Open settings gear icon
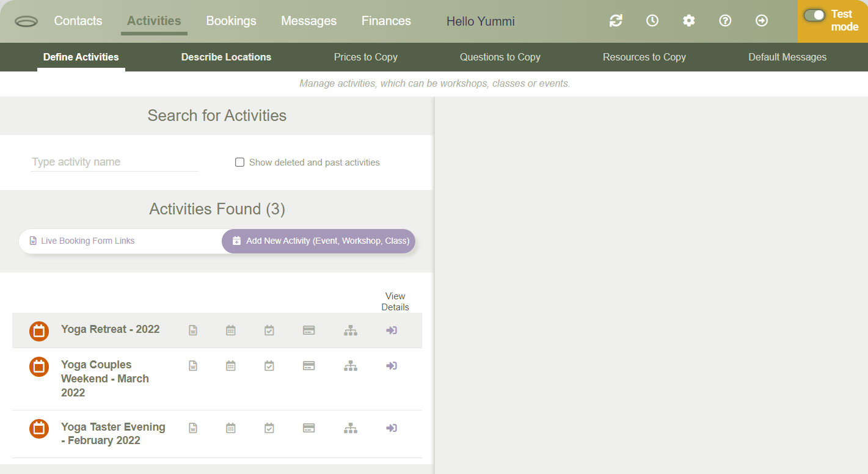The width and height of the screenshot is (868, 474). pos(689,21)
